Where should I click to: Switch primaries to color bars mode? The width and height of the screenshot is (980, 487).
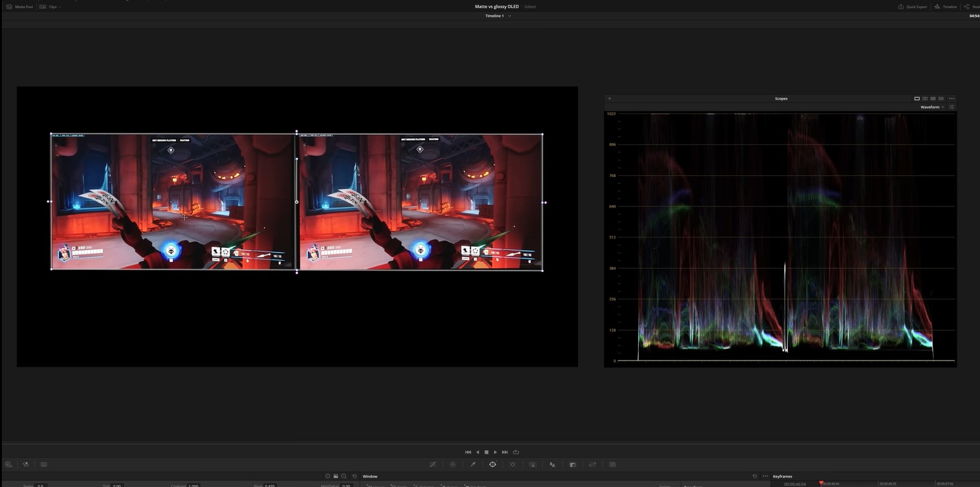pos(336,476)
